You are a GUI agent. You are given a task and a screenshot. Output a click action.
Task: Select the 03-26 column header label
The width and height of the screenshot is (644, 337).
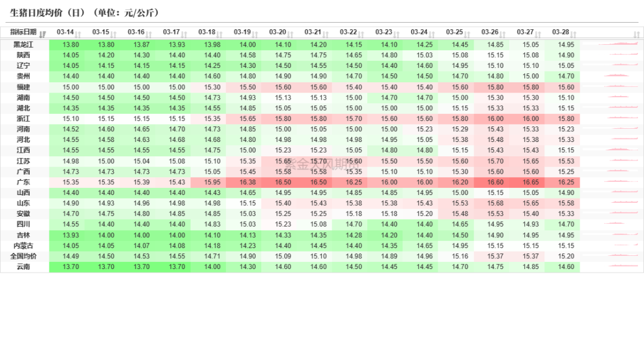[490, 32]
